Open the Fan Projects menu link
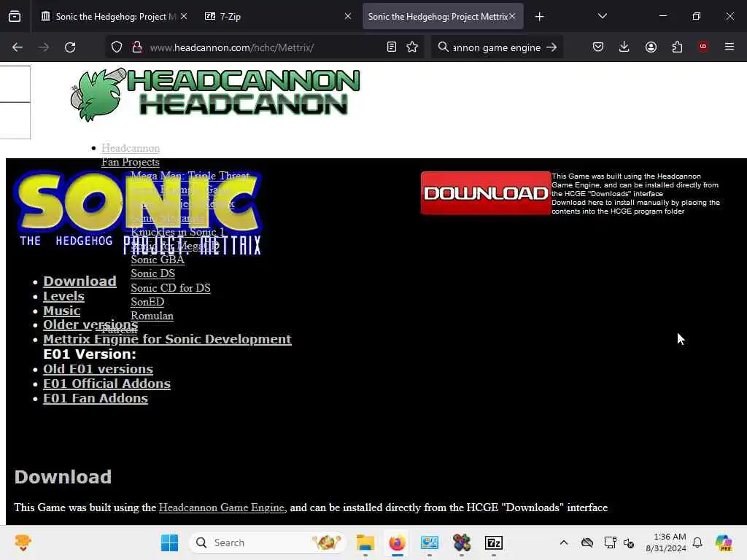Image resolution: width=747 pixels, height=560 pixels. click(131, 162)
